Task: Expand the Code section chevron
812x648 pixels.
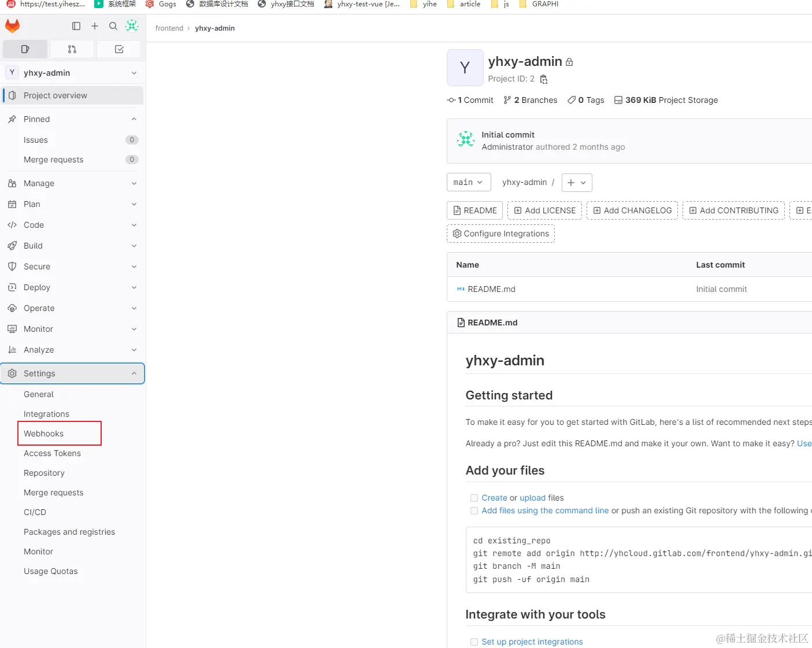Action: click(134, 225)
